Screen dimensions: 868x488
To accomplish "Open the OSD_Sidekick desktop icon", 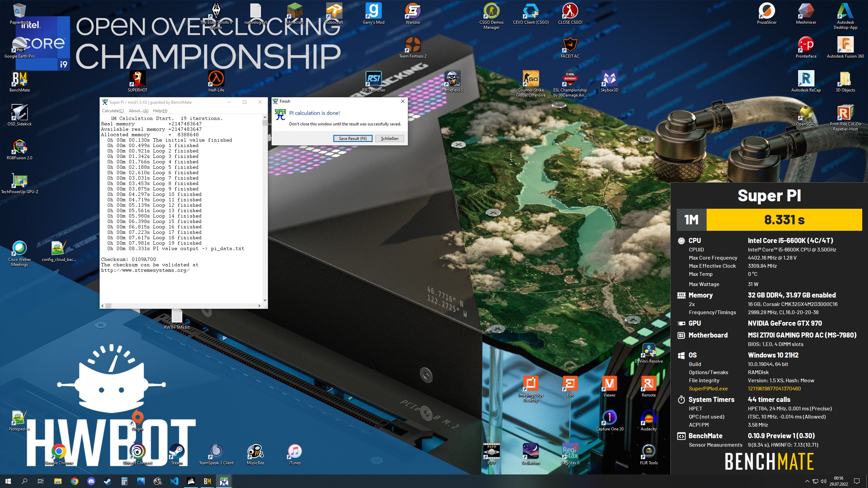I will (20, 116).
